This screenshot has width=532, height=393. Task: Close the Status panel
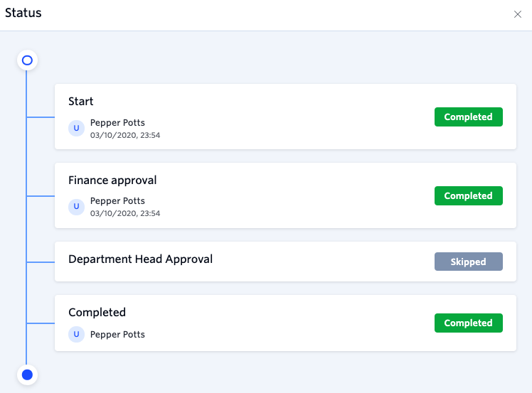click(x=517, y=14)
